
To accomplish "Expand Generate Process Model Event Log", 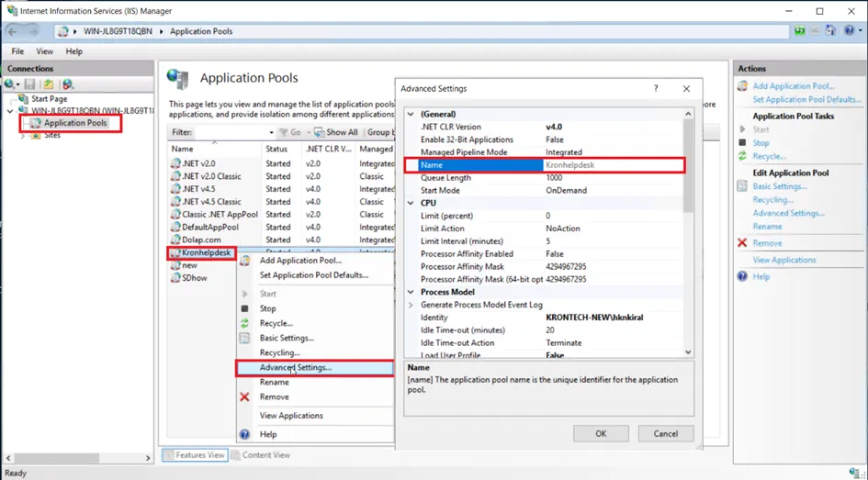I will click(x=411, y=305).
